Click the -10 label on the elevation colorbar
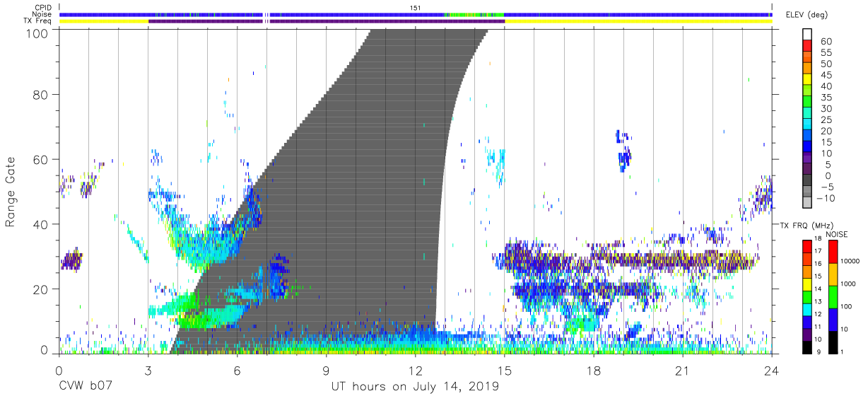The height and width of the screenshot is (401, 868). (x=826, y=199)
